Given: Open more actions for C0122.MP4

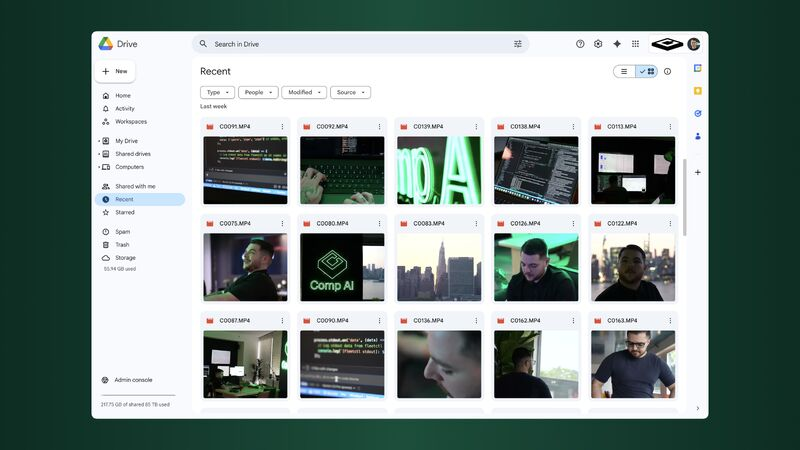Looking at the screenshot, I should [x=670, y=223].
